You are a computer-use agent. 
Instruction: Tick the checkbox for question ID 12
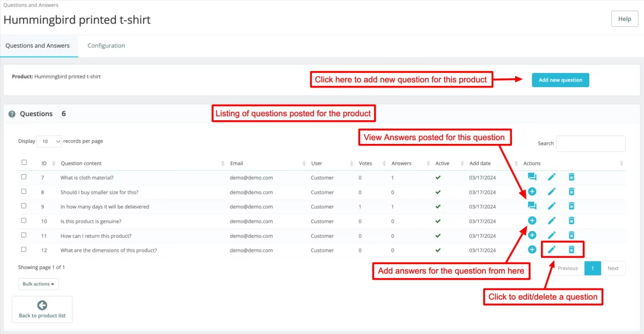pos(23,249)
